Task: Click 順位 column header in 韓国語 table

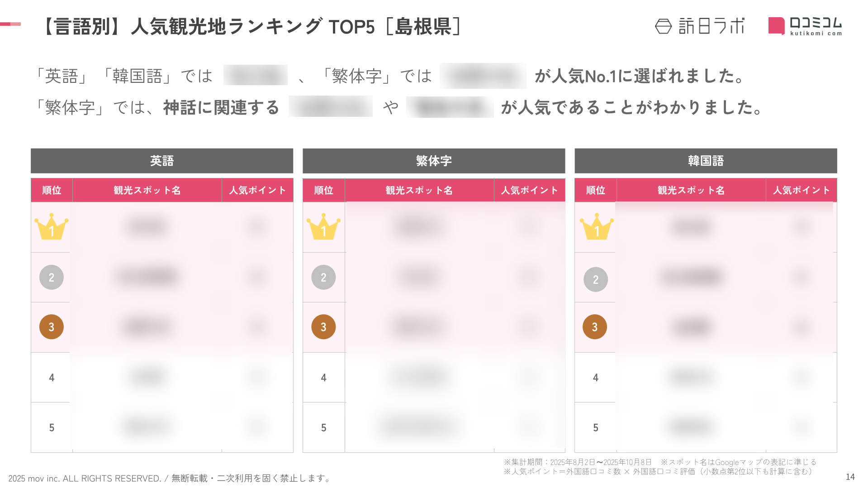Action: [596, 190]
